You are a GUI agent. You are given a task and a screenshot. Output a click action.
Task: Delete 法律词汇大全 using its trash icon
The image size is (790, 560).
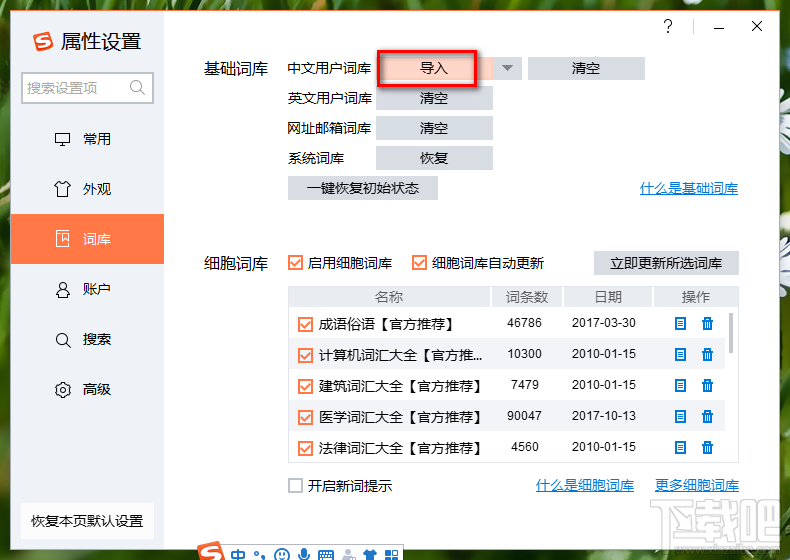click(x=707, y=447)
